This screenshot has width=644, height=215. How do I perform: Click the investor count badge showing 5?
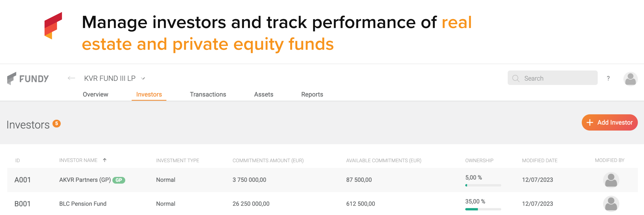click(56, 123)
